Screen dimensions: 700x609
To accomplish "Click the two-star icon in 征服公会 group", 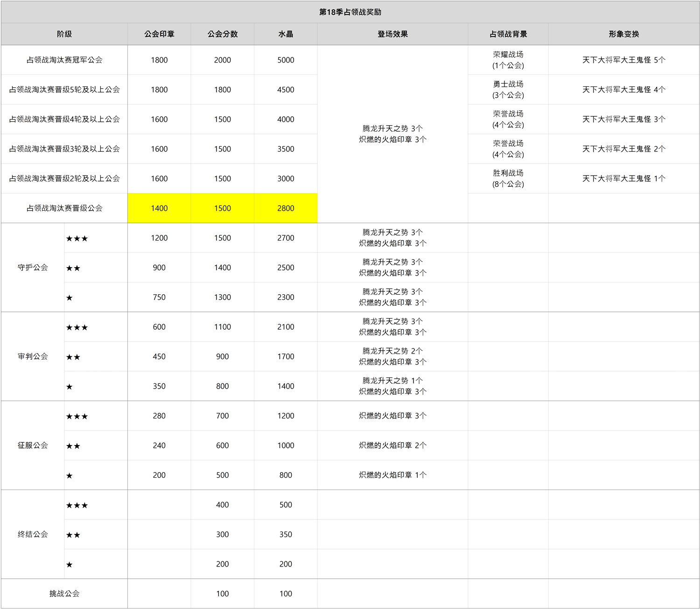I will (73, 446).
